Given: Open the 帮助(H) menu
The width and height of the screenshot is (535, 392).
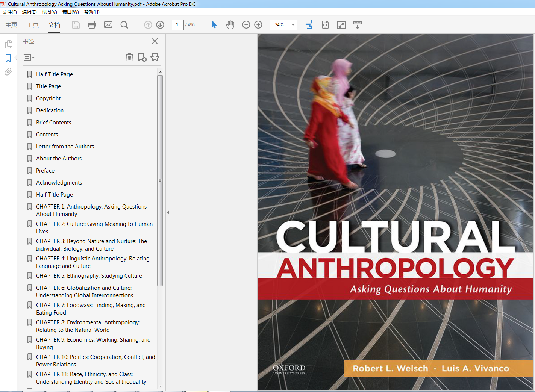Looking at the screenshot, I should 92,12.
